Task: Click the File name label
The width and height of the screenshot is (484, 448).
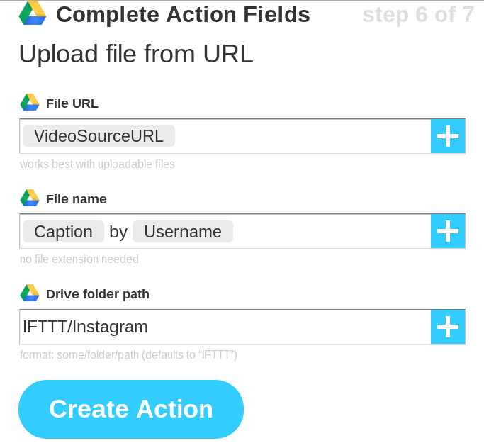Action: click(x=77, y=199)
